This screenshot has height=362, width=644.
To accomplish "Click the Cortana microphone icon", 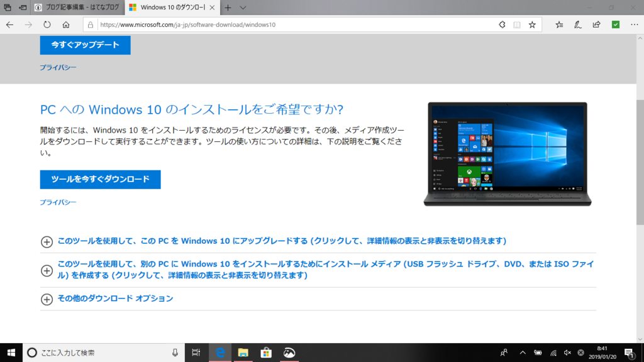I will (175, 353).
